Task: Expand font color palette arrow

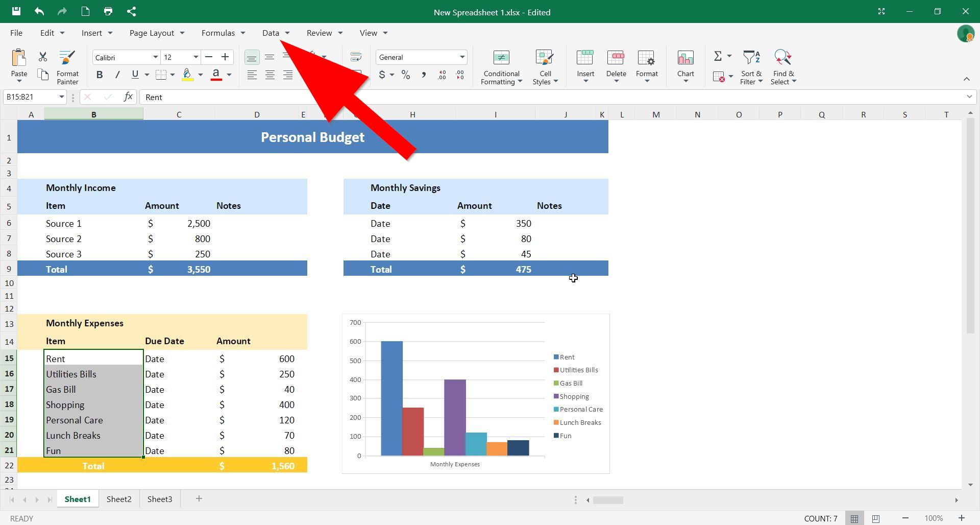Action: point(229,75)
